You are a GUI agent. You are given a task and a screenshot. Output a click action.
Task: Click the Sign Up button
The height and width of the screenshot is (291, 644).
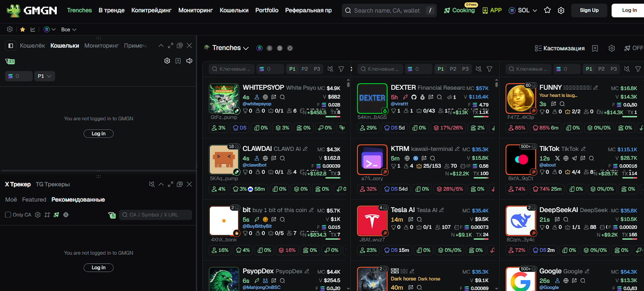point(589,10)
